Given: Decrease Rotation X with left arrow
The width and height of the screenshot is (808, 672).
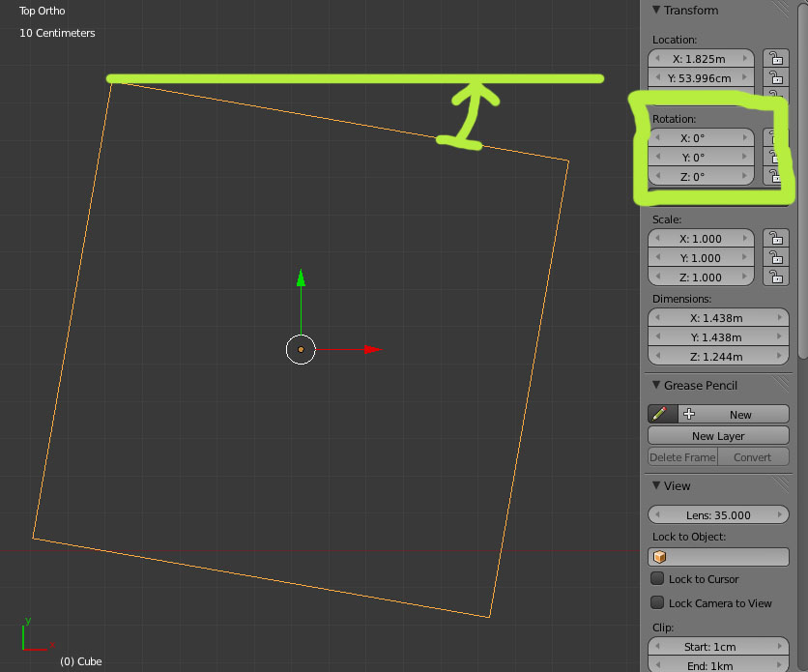Looking at the screenshot, I should [x=657, y=137].
